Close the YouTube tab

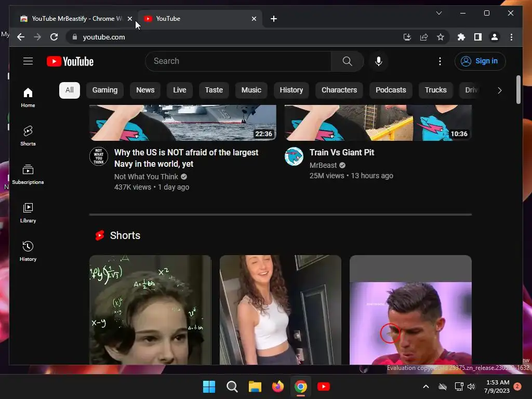[254, 19]
